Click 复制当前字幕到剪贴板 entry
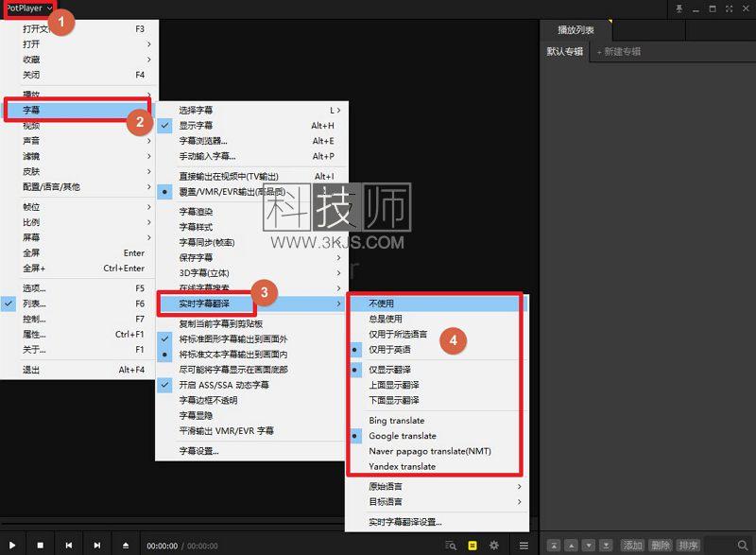The image size is (756, 555). [251, 323]
